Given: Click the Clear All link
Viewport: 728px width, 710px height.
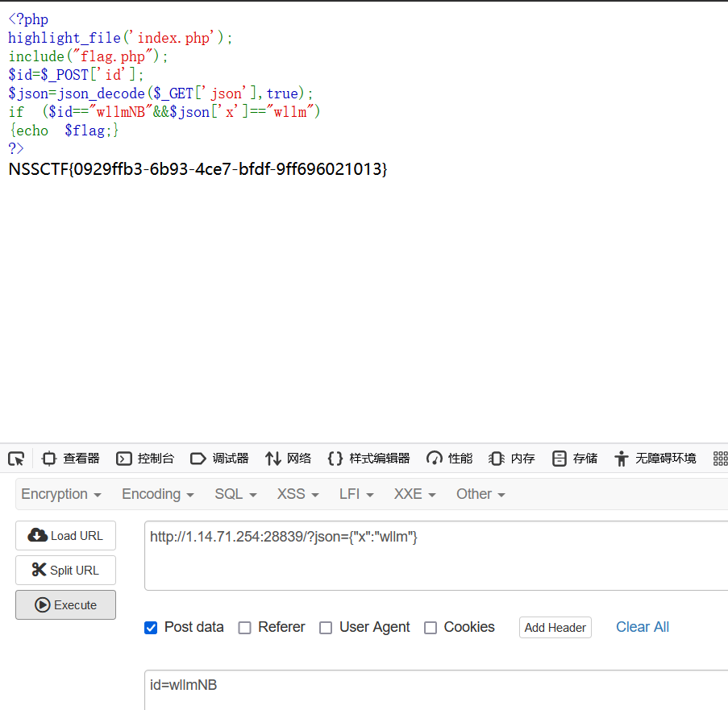Looking at the screenshot, I should click(643, 627).
